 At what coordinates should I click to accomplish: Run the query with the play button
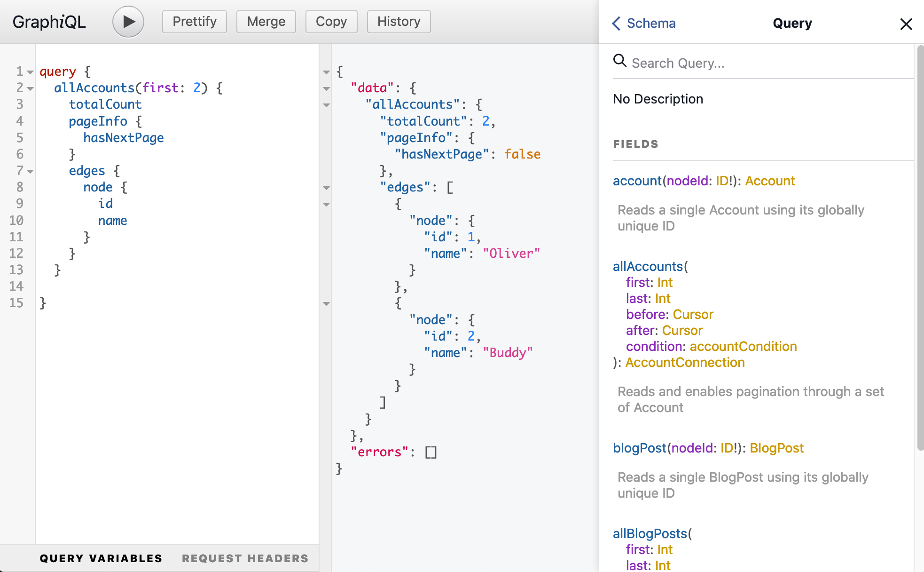(128, 22)
